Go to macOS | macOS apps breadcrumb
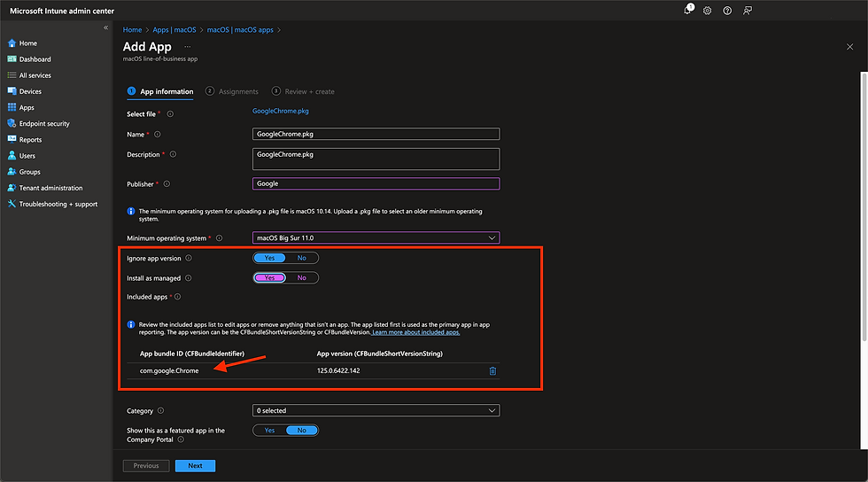868x482 pixels. point(240,30)
